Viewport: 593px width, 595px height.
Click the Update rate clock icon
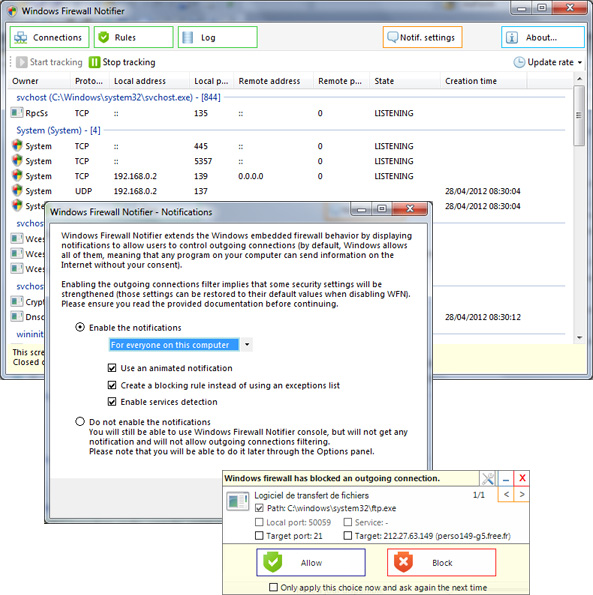pos(519,62)
